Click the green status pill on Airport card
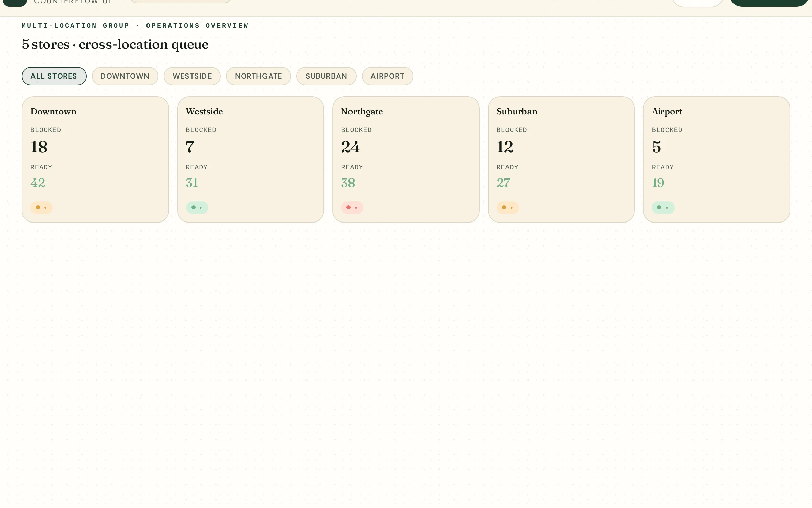812x508 pixels. (663, 208)
